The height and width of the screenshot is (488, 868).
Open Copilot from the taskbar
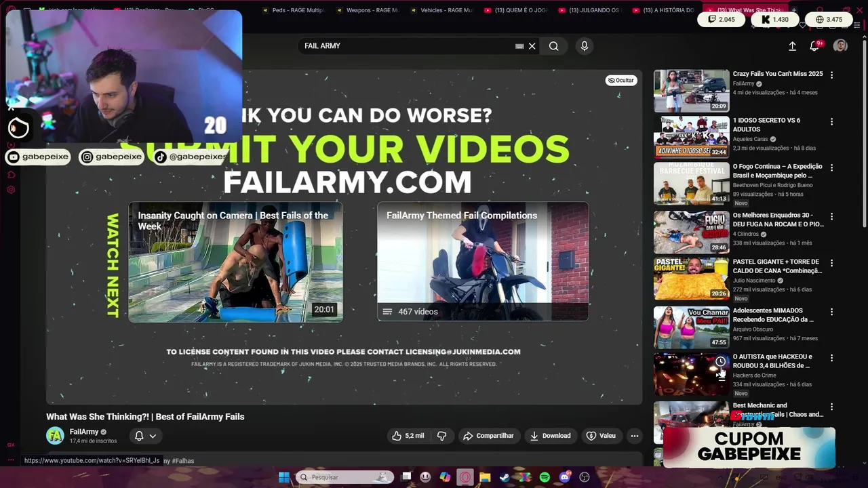[445, 477]
